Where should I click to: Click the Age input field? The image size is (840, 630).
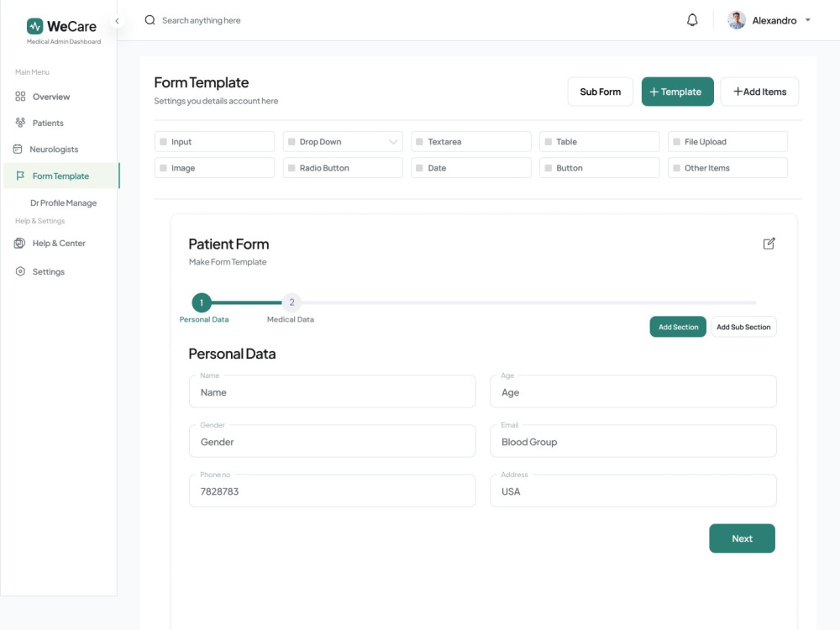633,391
